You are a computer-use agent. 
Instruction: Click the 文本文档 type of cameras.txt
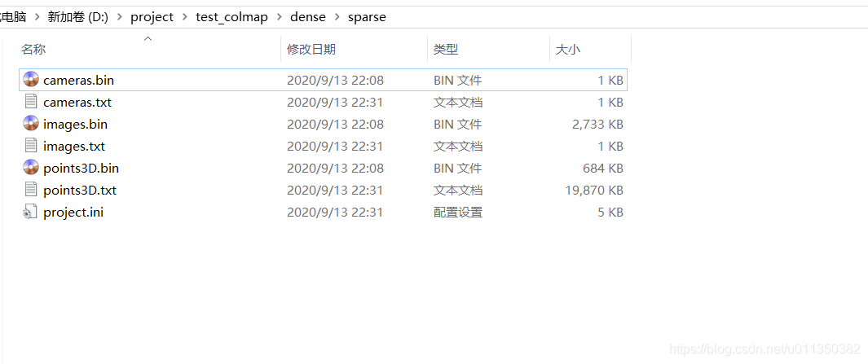pos(458,103)
